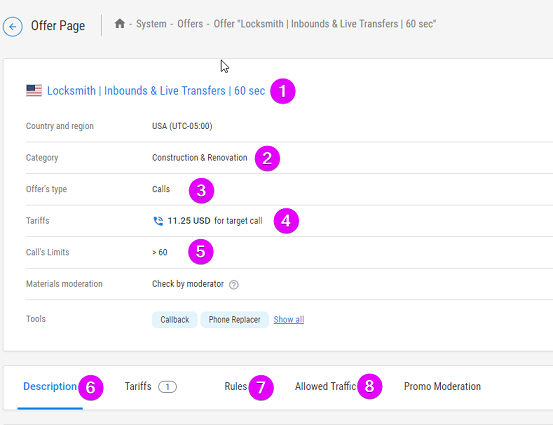Click the pink number 4 marker
Image resolution: width=553 pixels, height=425 pixels.
point(286,221)
